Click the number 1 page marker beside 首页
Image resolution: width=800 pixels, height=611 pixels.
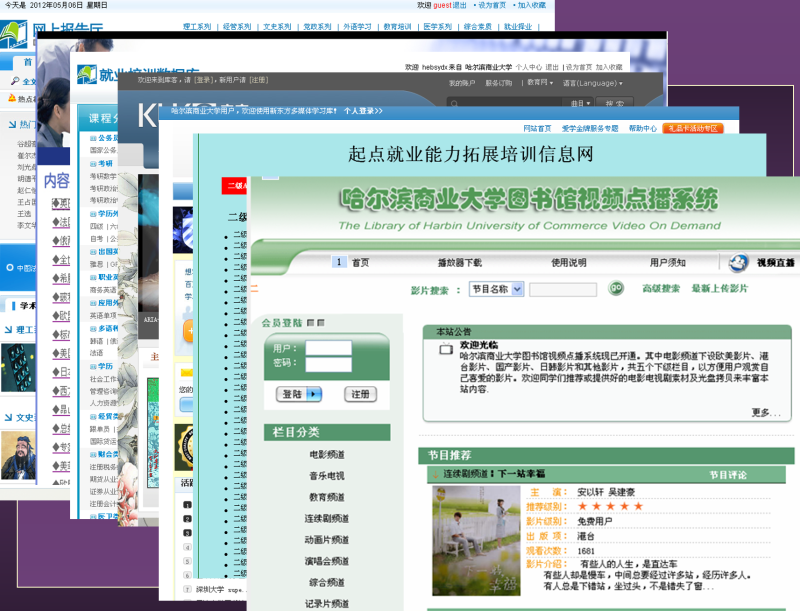coord(339,262)
